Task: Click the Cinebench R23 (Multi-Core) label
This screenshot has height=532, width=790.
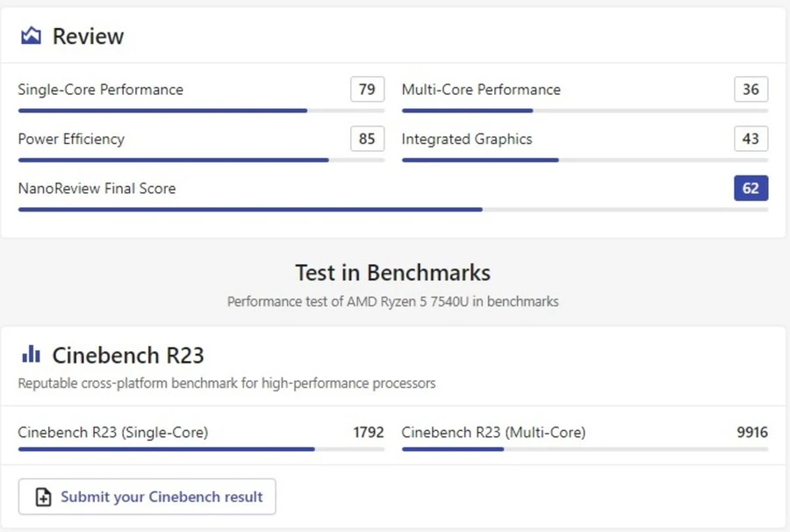Action: pyautogui.click(x=493, y=432)
